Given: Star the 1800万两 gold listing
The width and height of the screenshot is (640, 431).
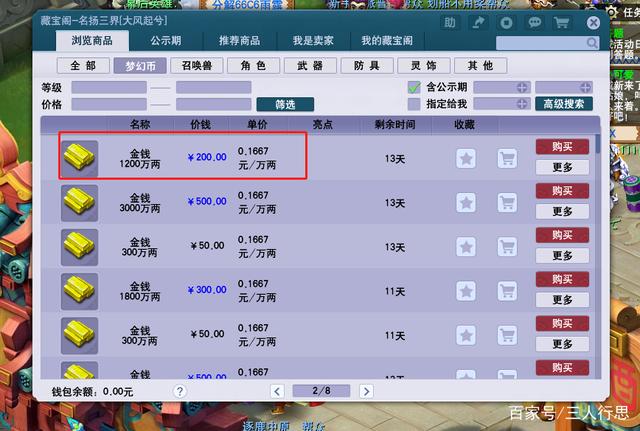Looking at the screenshot, I should (x=466, y=291).
